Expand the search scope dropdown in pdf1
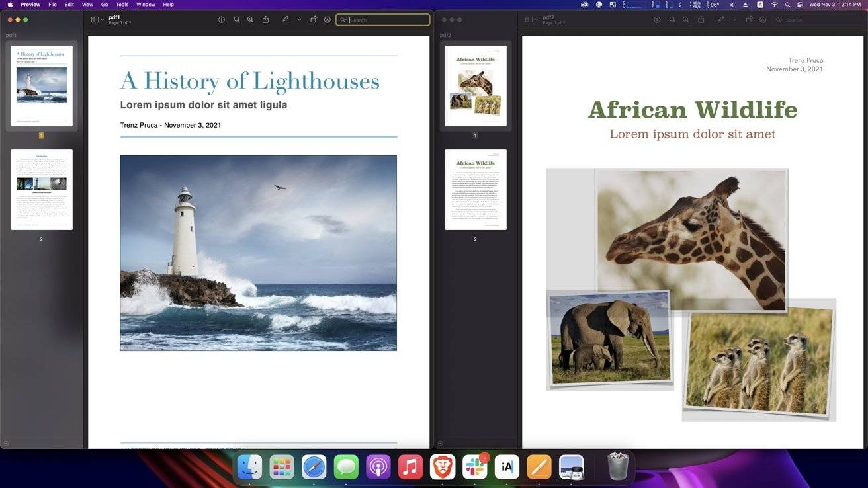Image resolution: width=868 pixels, height=488 pixels. point(346,19)
